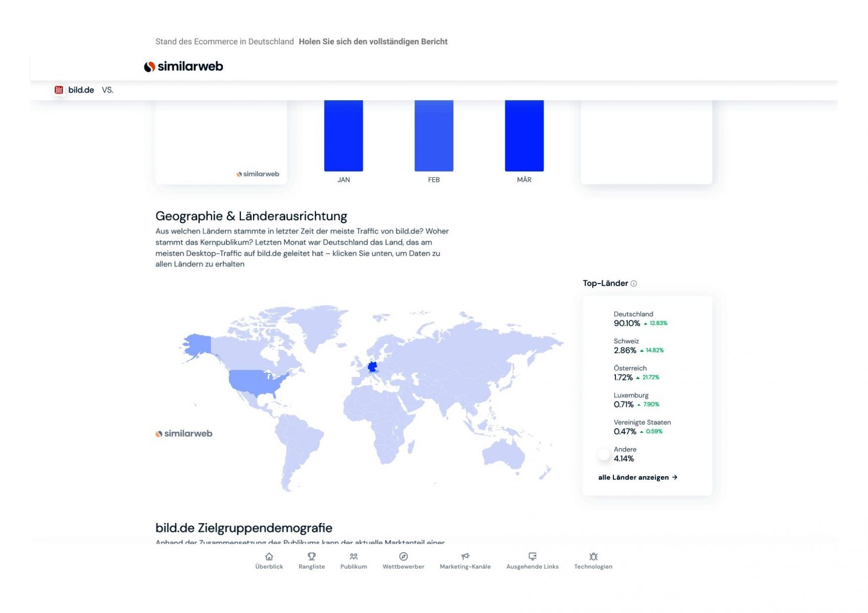Click Germany on the world map

tap(373, 367)
